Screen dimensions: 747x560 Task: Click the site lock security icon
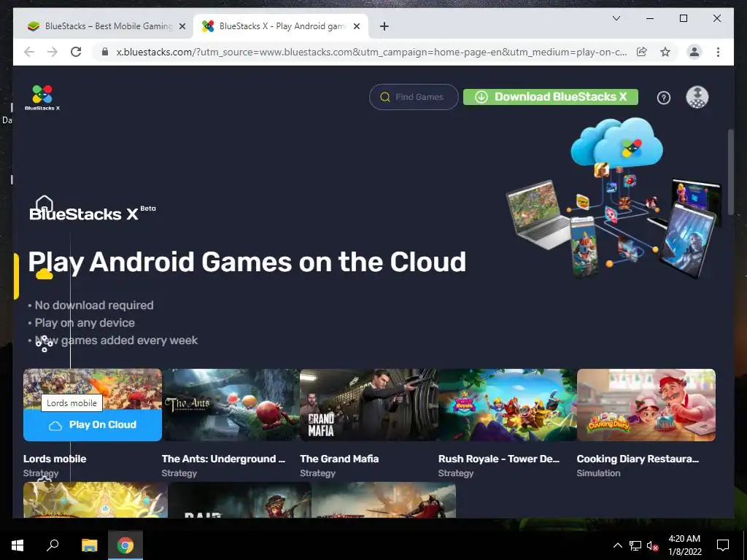(105, 52)
